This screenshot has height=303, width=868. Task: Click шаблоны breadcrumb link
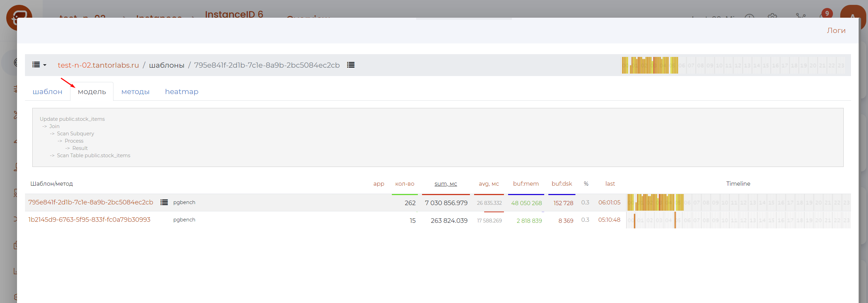(167, 65)
